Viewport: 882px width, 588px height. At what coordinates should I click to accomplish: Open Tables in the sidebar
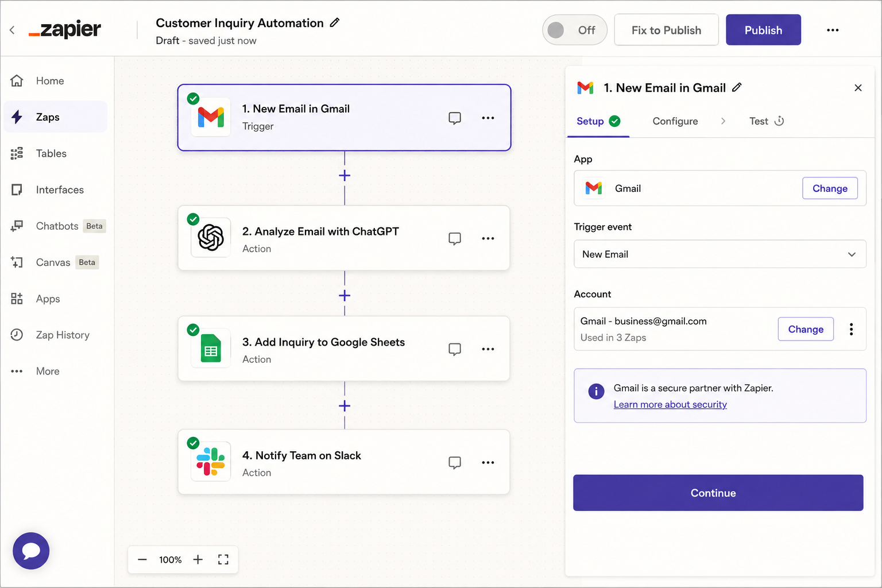pos(55,153)
